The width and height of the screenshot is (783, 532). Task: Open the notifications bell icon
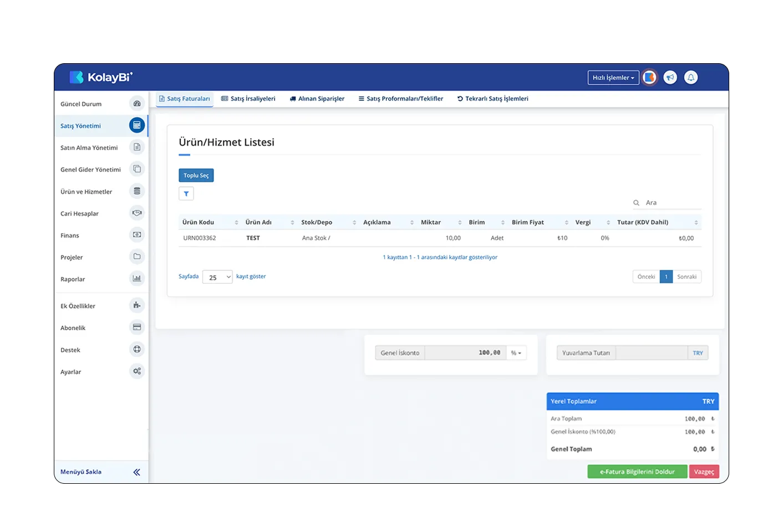coord(691,78)
